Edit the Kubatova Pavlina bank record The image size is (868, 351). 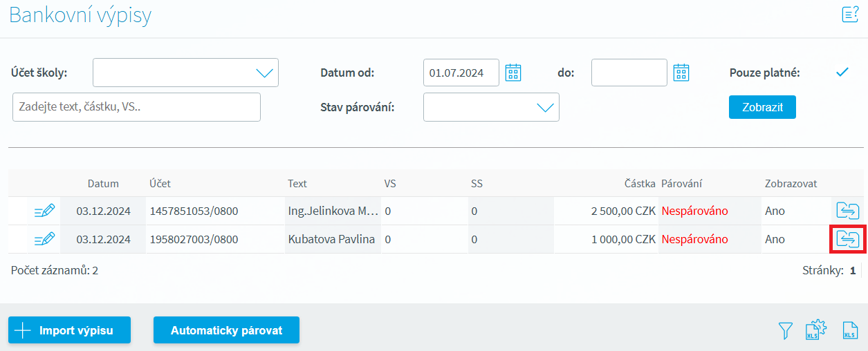[x=44, y=239]
